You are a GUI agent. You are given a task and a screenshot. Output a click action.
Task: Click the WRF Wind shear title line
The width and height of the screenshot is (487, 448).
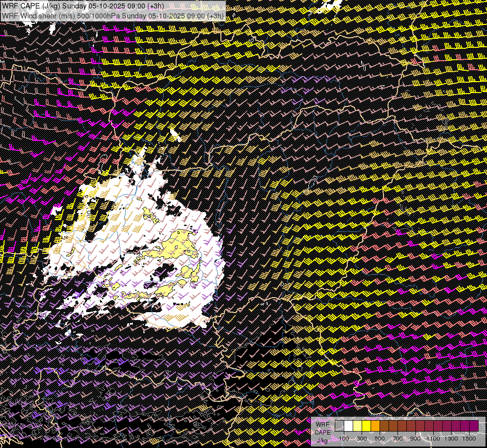[113, 15]
